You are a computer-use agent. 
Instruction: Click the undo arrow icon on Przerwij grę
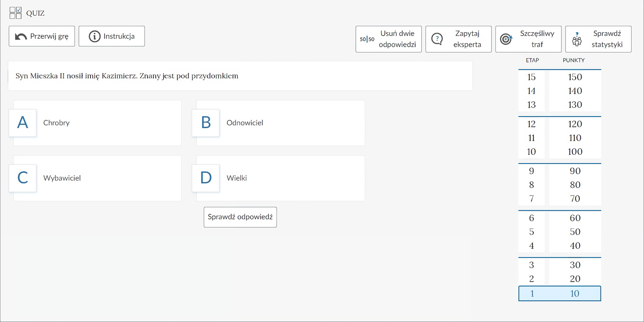pos(21,37)
